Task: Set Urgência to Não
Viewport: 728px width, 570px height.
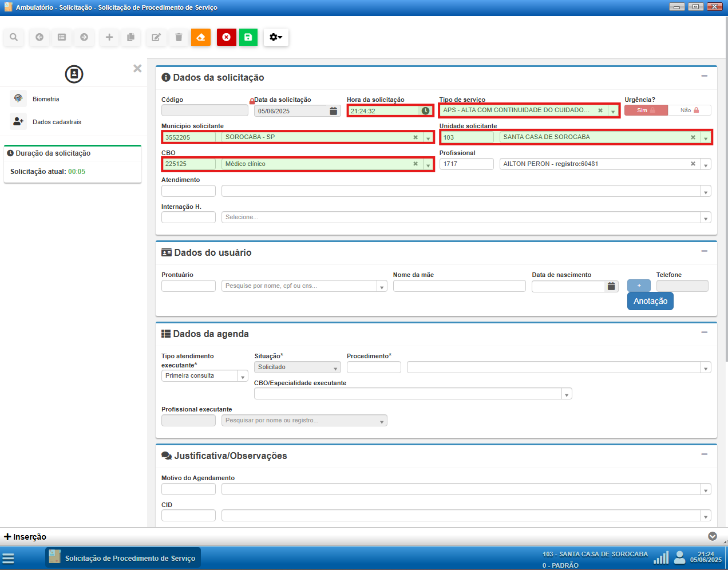Action: (x=689, y=110)
